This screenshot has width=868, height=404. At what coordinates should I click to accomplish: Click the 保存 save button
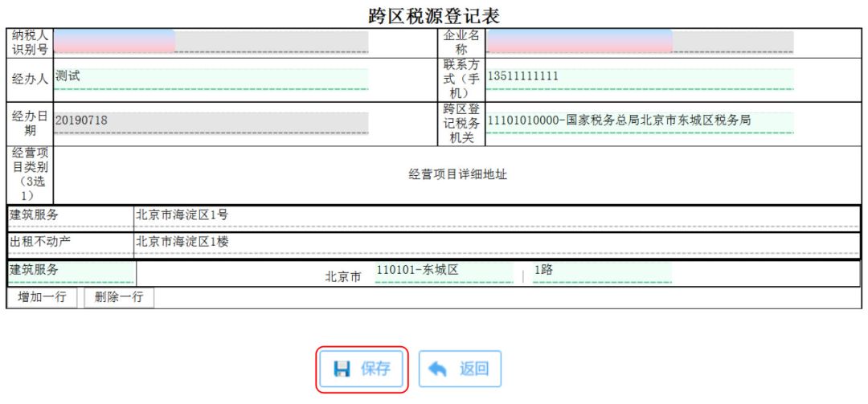pos(362,369)
